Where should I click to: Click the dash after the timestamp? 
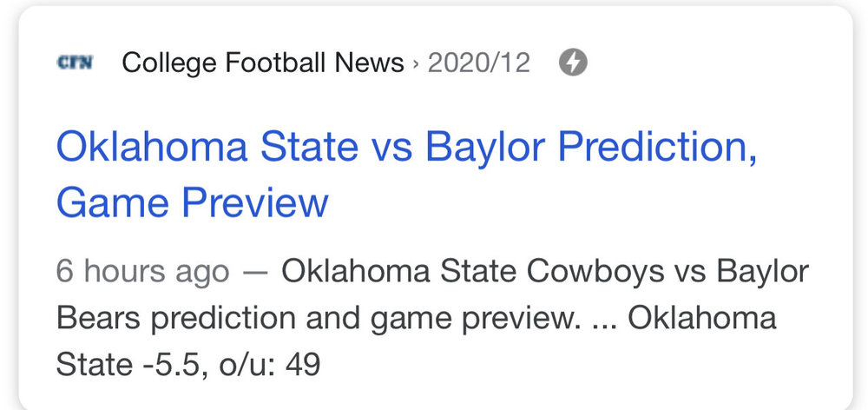[255, 272]
